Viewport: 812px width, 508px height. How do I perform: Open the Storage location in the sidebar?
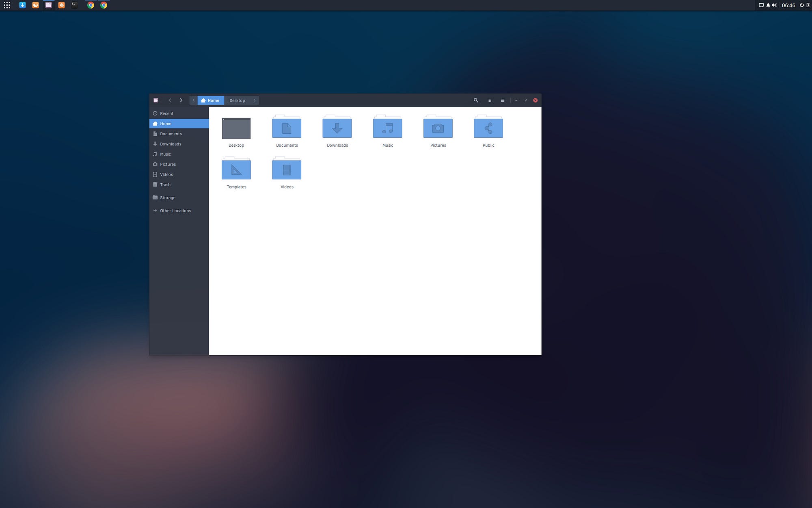(179, 198)
